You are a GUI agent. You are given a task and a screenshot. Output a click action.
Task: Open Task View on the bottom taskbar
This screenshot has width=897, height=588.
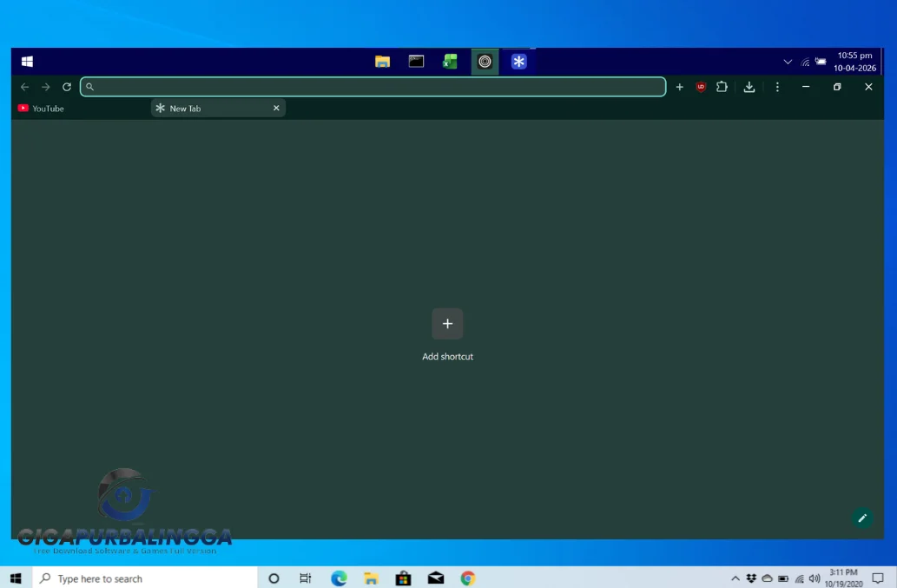tap(306, 578)
